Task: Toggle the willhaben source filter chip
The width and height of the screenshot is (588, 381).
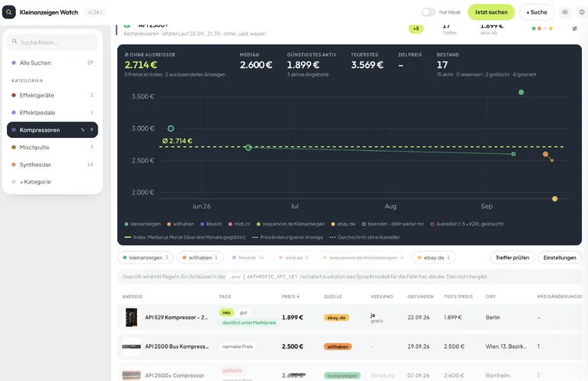Action: pyautogui.click(x=200, y=258)
